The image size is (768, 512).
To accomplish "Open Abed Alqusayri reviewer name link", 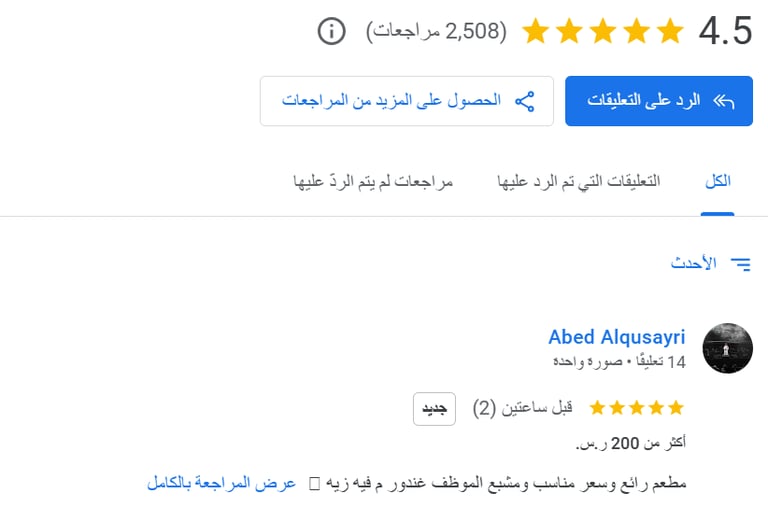I will point(617,338).
